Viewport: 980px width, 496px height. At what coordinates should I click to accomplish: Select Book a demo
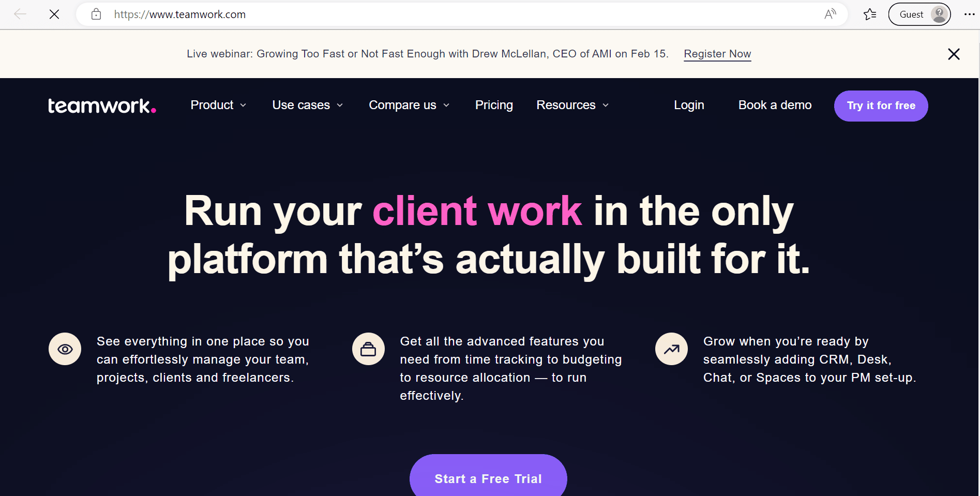click(x=775, y=105)
